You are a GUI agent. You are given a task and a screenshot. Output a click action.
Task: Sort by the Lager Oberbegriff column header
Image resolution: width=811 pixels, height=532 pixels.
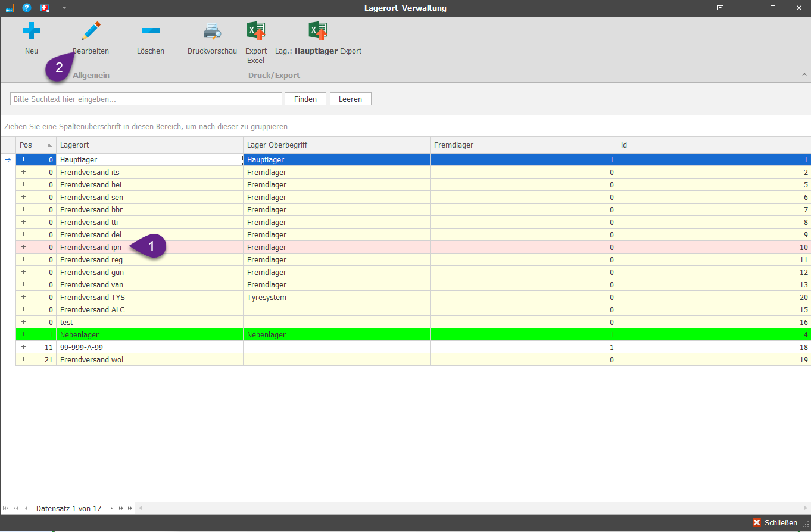pos(336,145)
